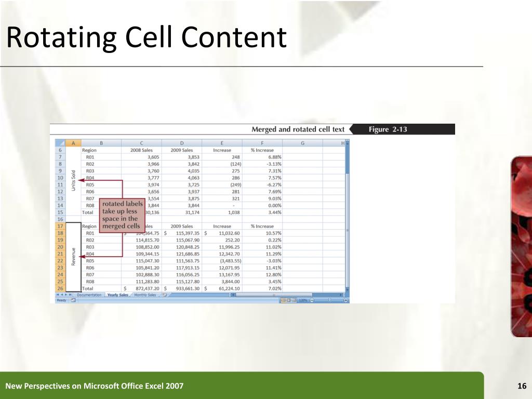
Task: Click the zoom slider handle
Action: coord(329,300)
